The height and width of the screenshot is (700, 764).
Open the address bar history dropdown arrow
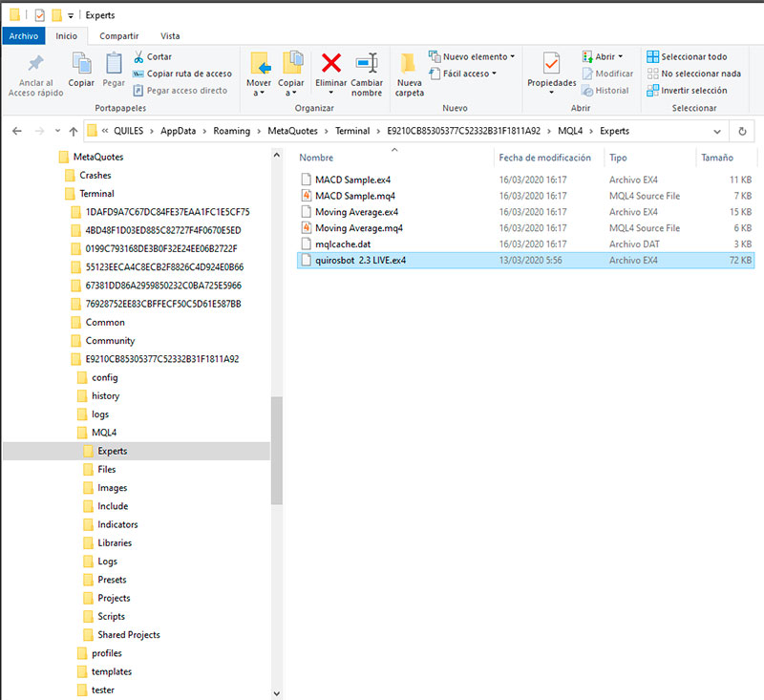tap(717, 131)
